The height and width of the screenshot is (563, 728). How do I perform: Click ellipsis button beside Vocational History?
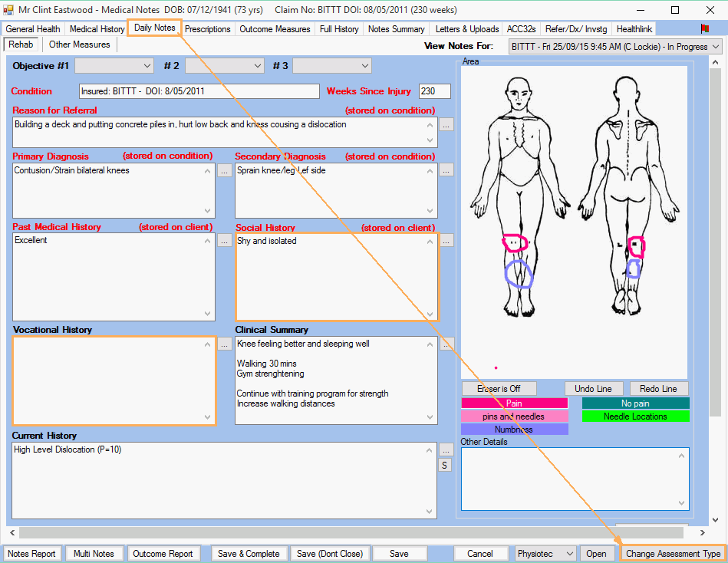coord(224,344)
